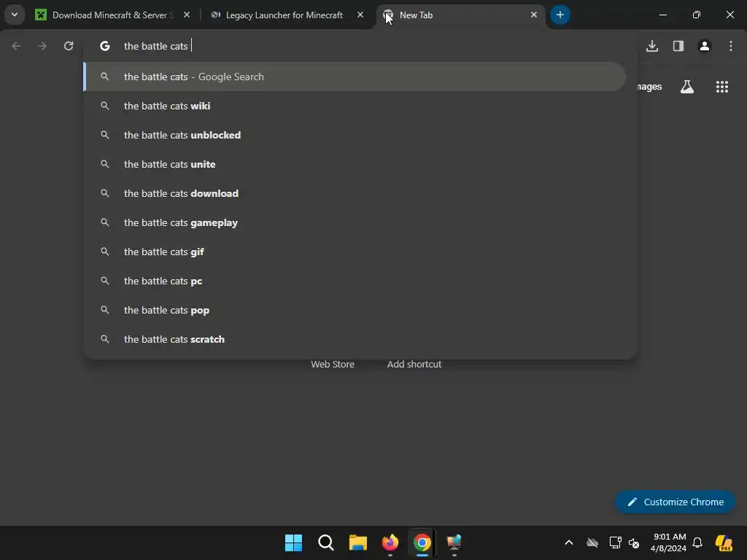Viewport: 747px width, 560px height.
Task: Select 'the battle cats - Google Search' suggestion
Action: point(355,77)
